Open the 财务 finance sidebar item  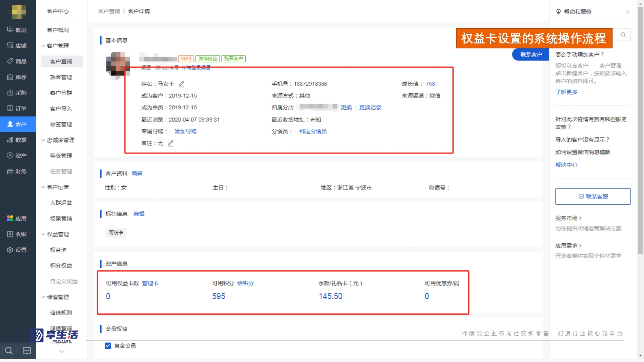17,172
